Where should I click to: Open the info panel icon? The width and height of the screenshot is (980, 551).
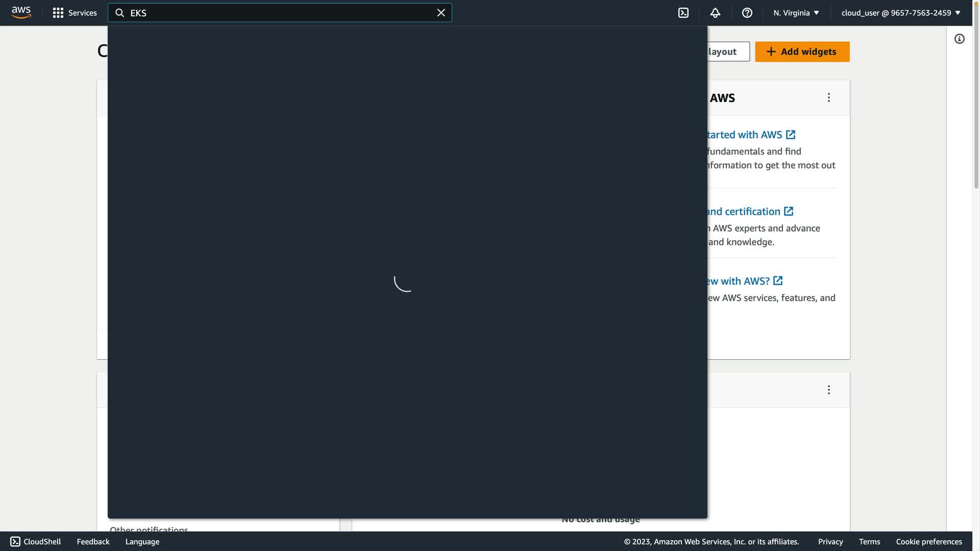[x=959, y=39]
